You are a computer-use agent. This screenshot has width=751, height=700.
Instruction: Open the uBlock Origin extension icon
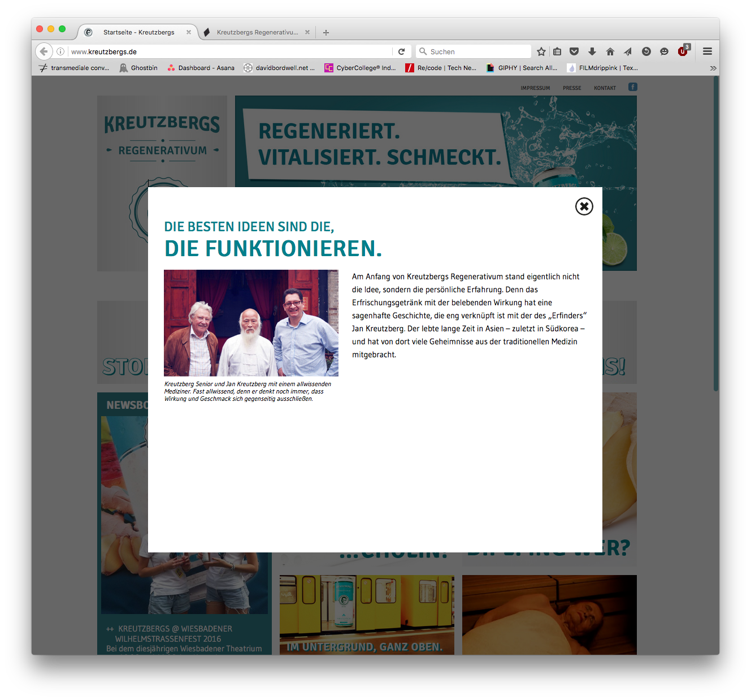682,51
